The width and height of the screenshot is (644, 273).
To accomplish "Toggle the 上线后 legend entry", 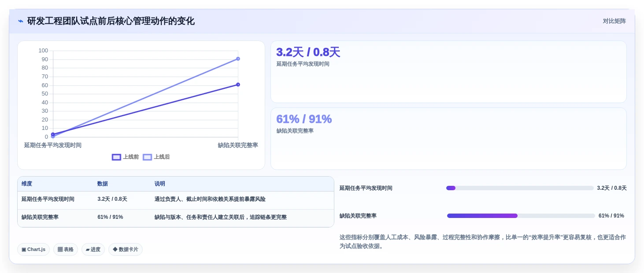I will 156,157.
